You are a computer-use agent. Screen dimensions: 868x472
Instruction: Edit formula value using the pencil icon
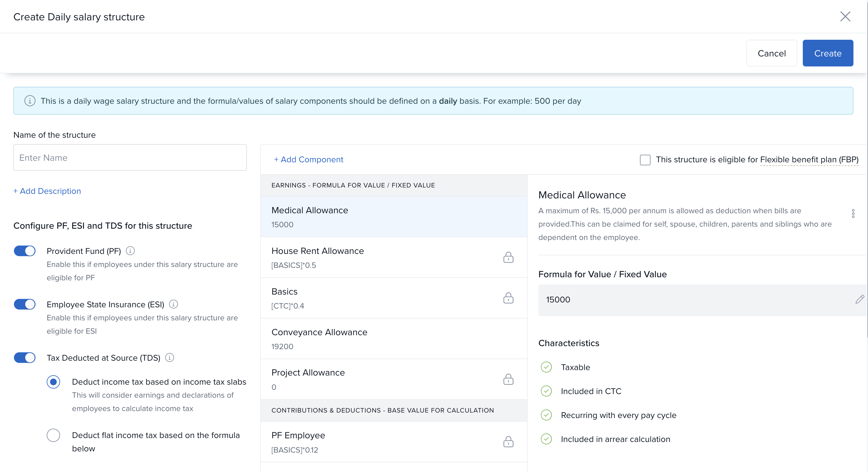[860, 299]
